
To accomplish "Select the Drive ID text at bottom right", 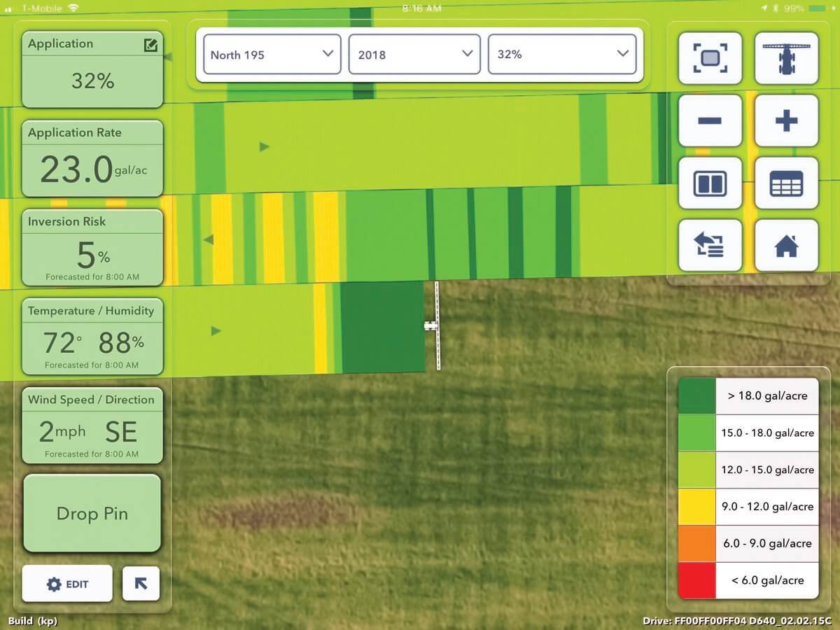I will pyautogui.click(x=737, y=621).
